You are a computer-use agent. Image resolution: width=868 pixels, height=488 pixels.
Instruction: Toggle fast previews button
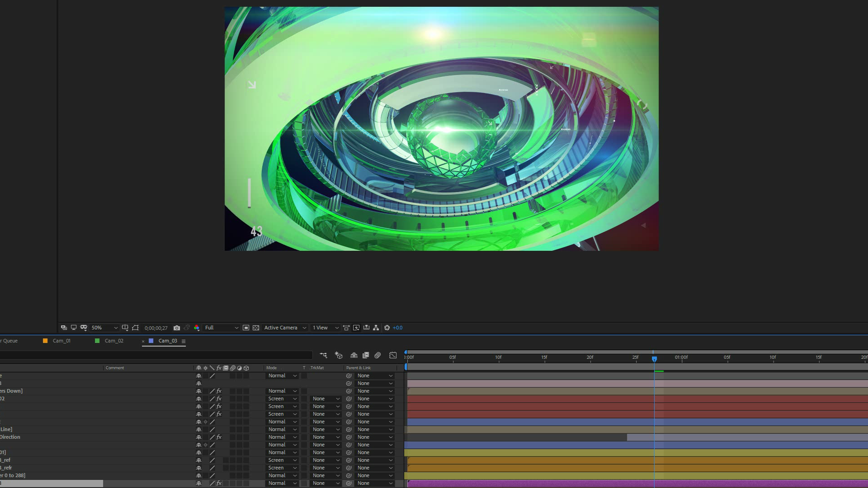(x=356, y=328)
